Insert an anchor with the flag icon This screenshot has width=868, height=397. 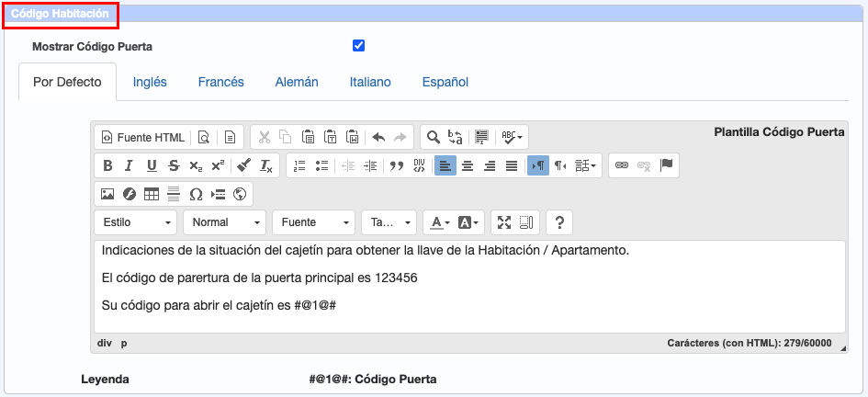[x=667, y=165]
